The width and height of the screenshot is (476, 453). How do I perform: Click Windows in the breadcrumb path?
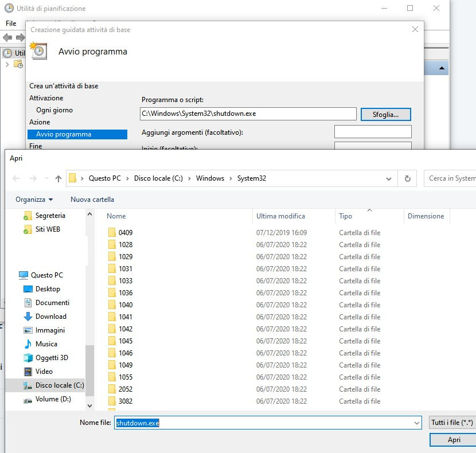pos(210,178)
